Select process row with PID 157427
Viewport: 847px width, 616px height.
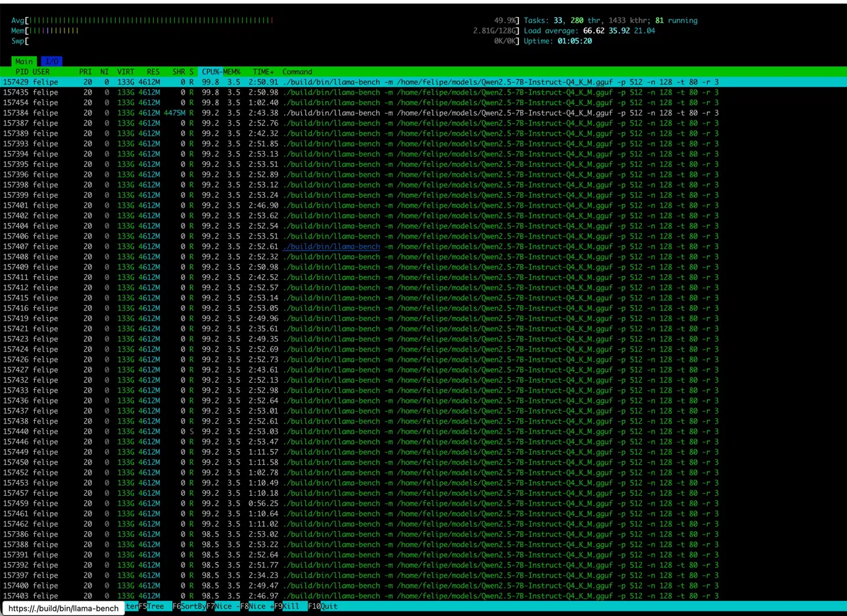[x=423, y=369]
